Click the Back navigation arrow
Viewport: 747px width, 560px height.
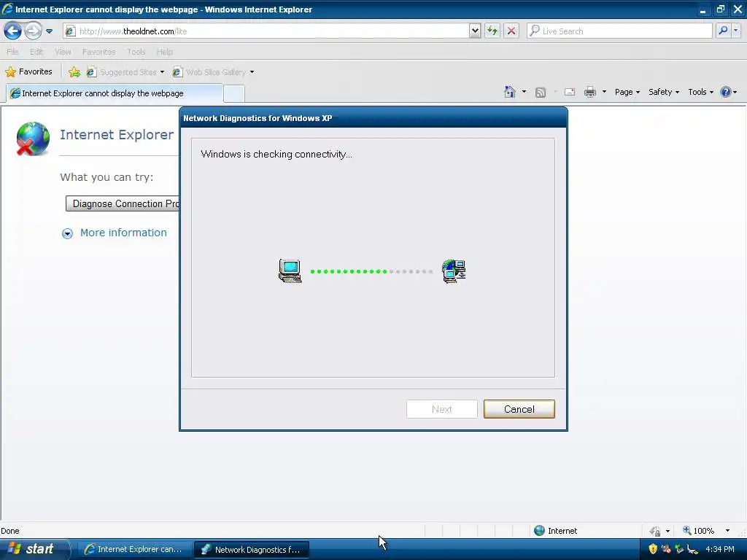coord(13,31)
